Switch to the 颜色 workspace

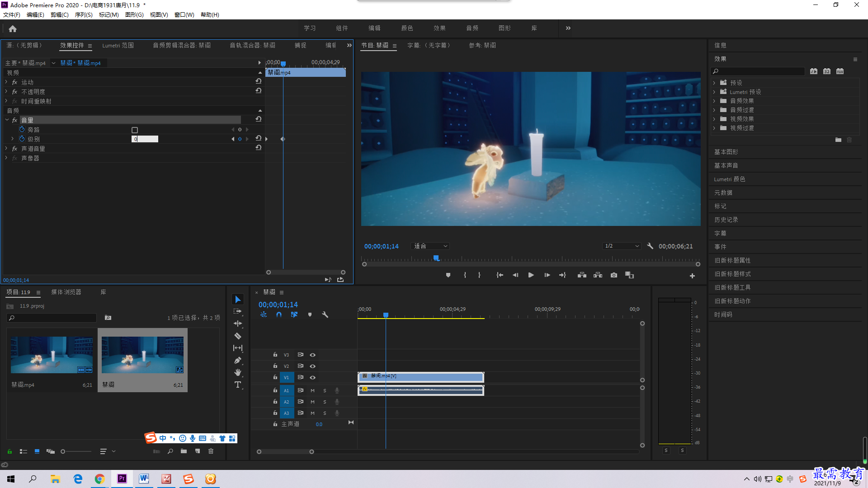pos(407,28)
